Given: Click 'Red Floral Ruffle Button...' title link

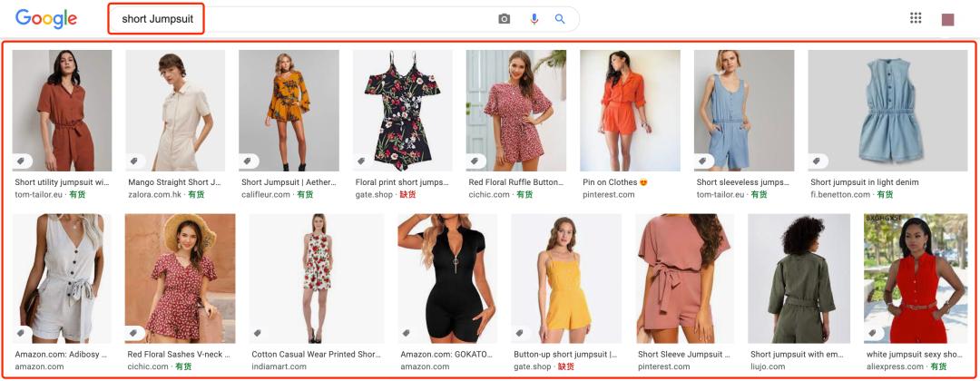Looking at the screenshot, I should (516, 182).
